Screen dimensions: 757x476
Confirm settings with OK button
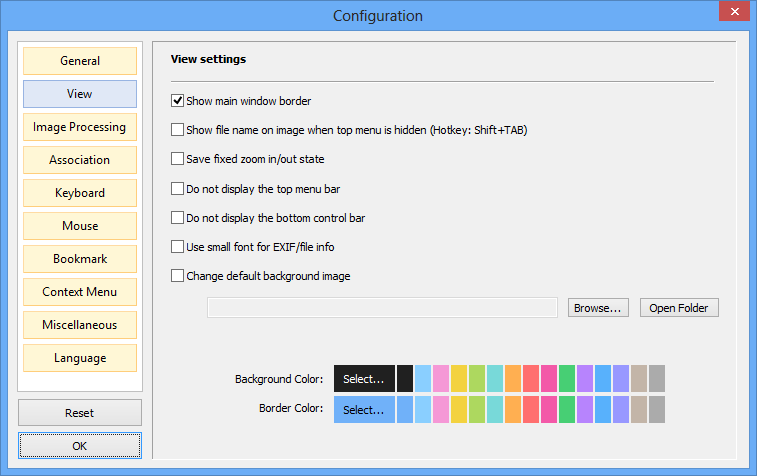tap(80, 446)
